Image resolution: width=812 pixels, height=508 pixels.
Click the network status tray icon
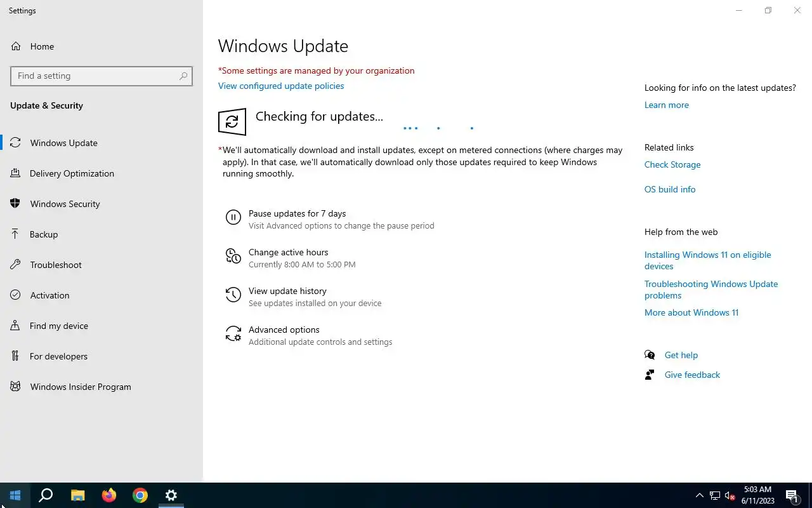[715, 495]
